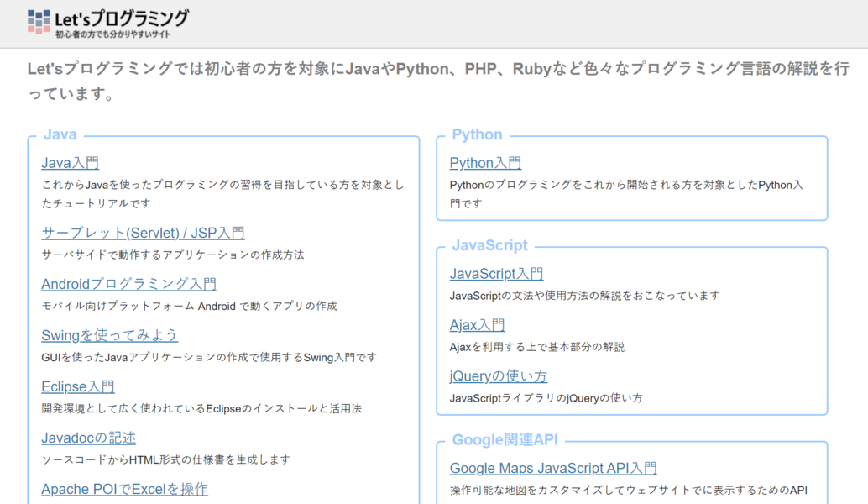Open the Swingを使ってみよう link

[x=110, y=334]
